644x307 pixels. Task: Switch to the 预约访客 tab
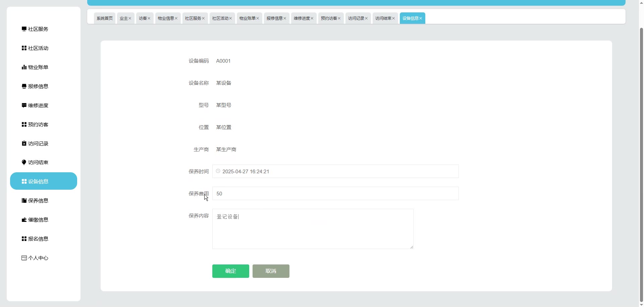[x=329, y=18]
